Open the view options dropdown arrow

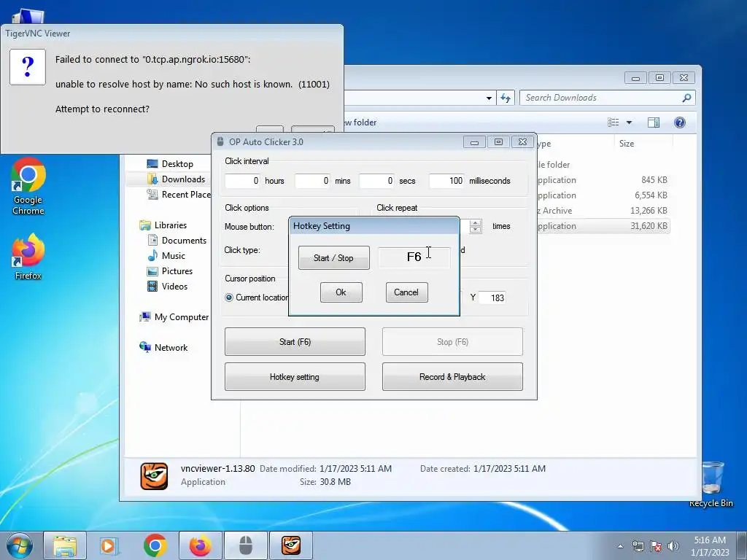click(x=629, y=122)
